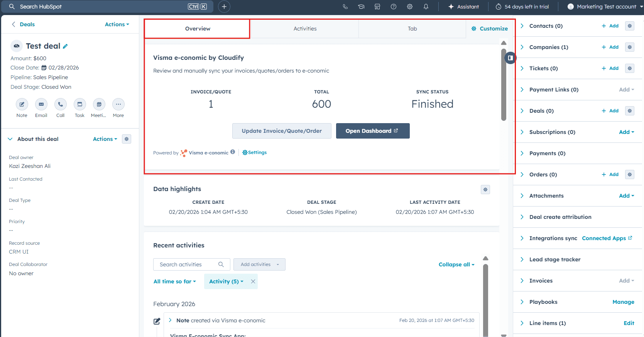The width and height of the screenshot is (644, 337).
Task: Click the plus create button in top bar
Action: click(x=224, y=7)
